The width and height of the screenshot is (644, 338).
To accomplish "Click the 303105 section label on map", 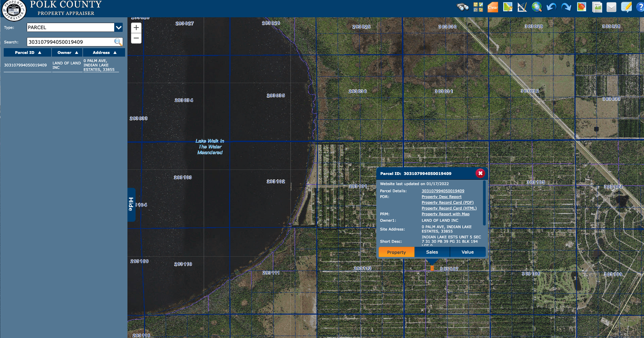I will pyautogui.click(x=536, y=182).
